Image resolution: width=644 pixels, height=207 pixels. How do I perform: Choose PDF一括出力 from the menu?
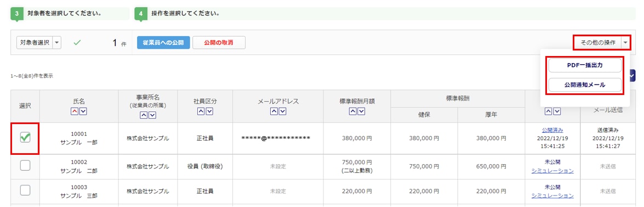585,65
